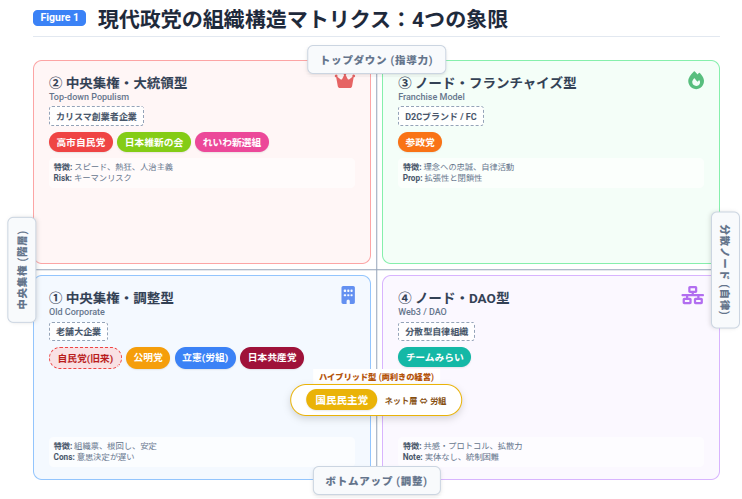
Task: Click the blue Figure 1 badge
Action: [x=60, y=18]
